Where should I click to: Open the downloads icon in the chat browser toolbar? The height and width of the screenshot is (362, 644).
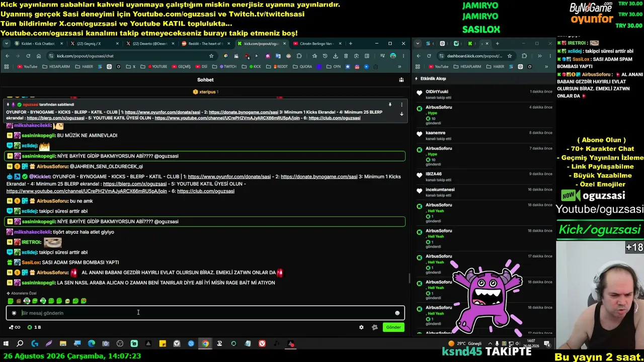(x=336, y=56)
